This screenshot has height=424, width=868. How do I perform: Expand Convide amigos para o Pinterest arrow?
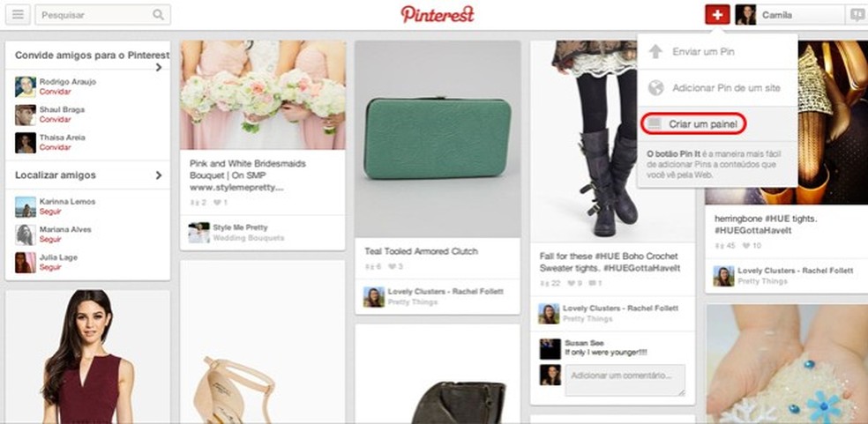(159, 67)
